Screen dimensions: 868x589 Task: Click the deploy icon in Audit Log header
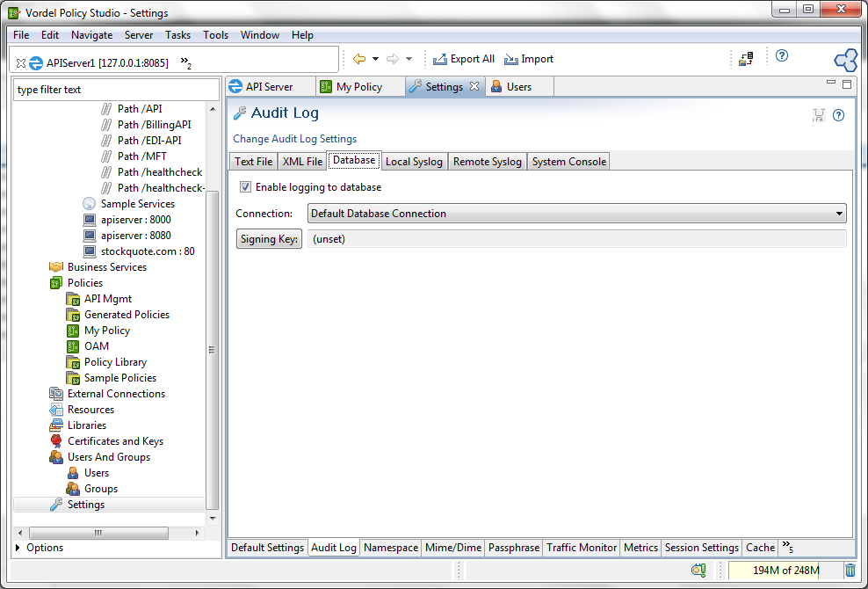818,115
